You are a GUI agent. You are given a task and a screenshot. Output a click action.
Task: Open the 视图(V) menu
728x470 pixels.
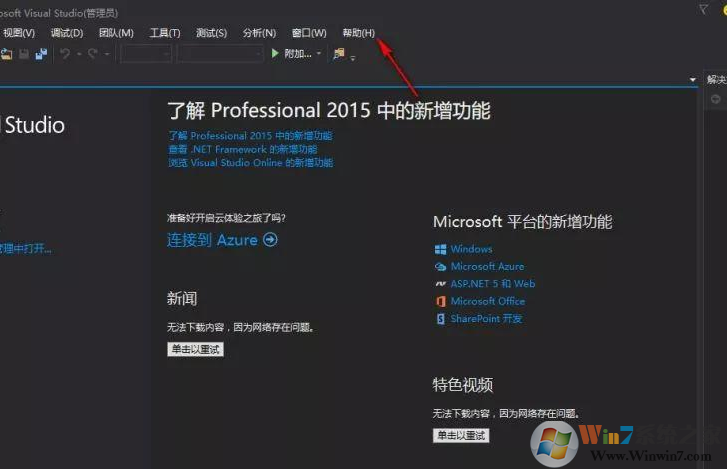point(19,33)
